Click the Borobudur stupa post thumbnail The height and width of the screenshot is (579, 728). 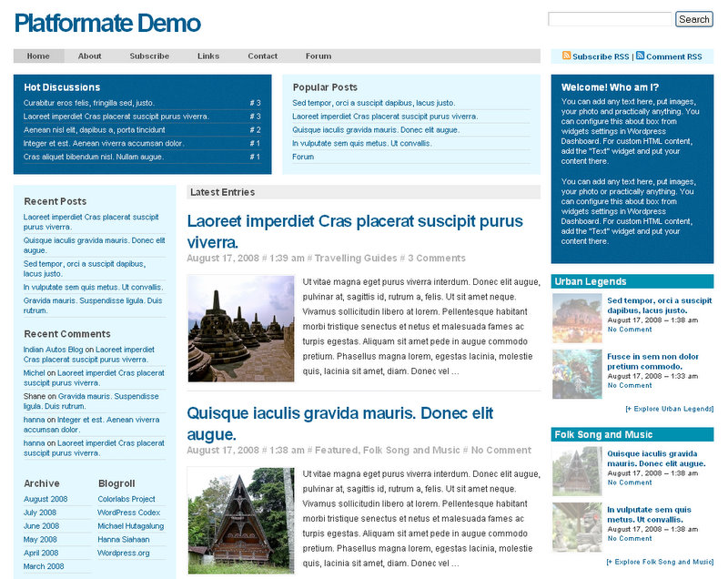tap(241, 329)
